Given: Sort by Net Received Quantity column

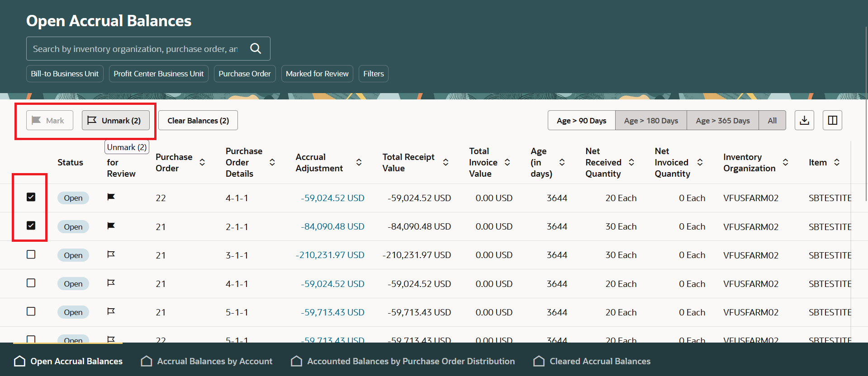Looking at the screenshot, I should (x=631, y=162).
